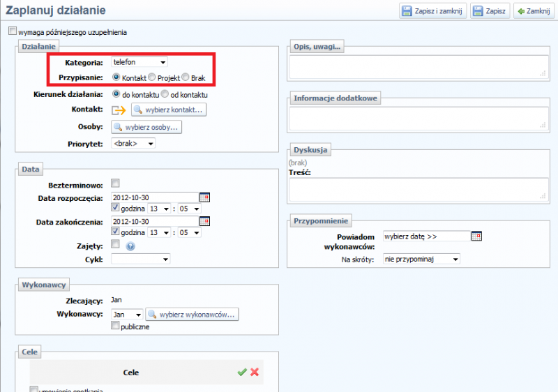Enable the Bezterminowo checkbox

(115, 183)
